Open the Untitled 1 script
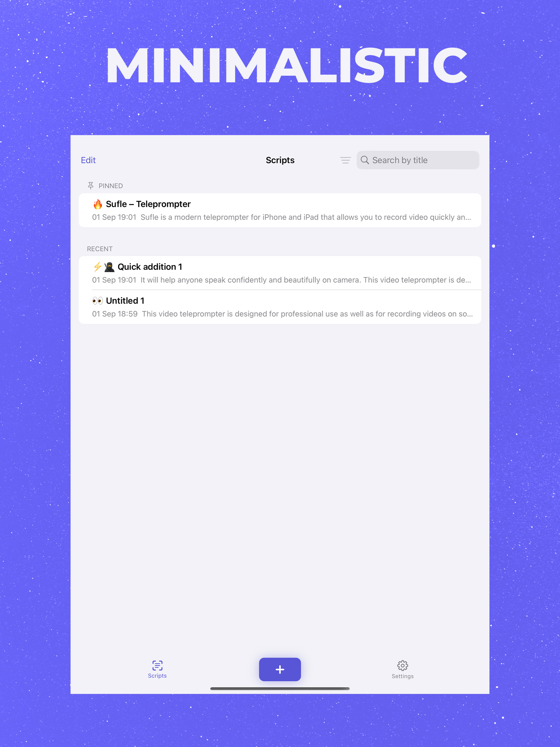Viewport: 560px width, 747px height. (x=280, y=307)
